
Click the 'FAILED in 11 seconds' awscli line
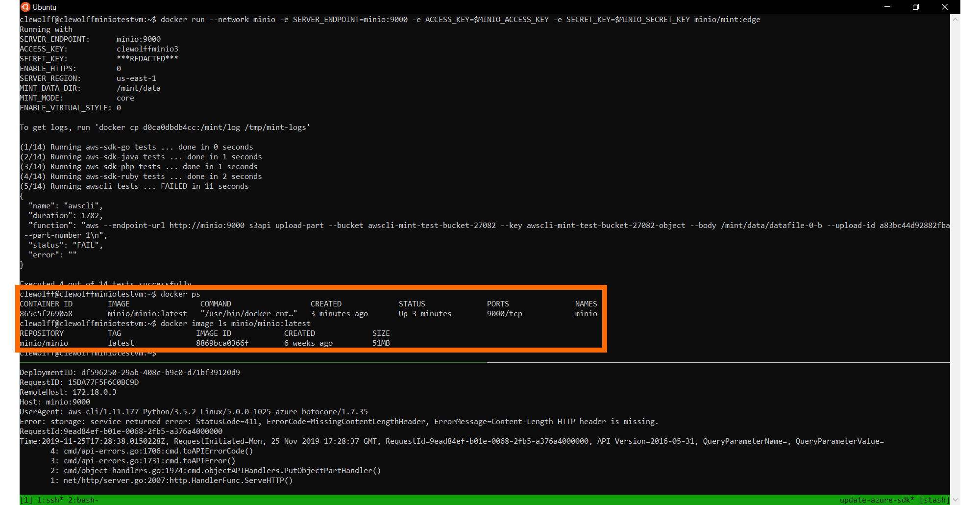(205, 186)
